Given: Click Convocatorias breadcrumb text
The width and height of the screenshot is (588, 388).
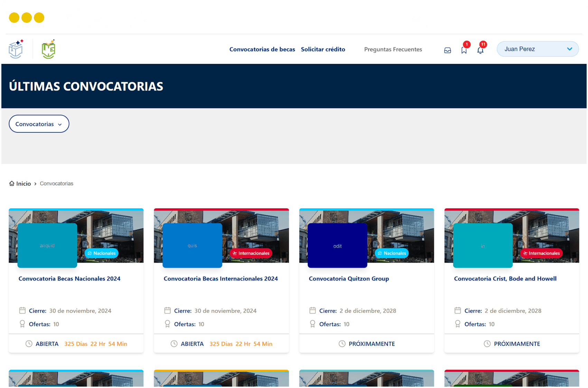Looking at the screenshot, I should pos(57,183).
